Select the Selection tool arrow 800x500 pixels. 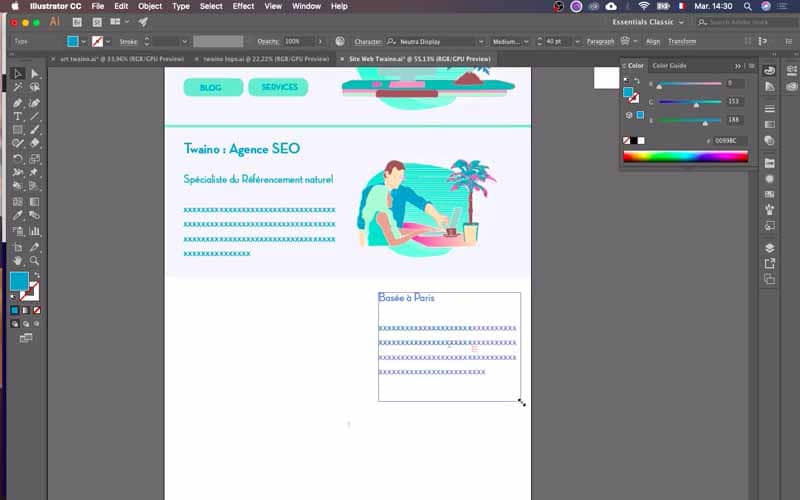(x=17, y=74)
